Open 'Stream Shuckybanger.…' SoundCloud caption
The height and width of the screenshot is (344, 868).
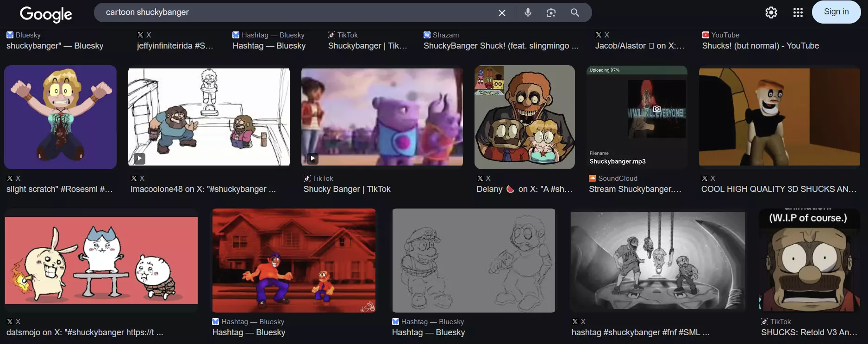coord(635,189)
